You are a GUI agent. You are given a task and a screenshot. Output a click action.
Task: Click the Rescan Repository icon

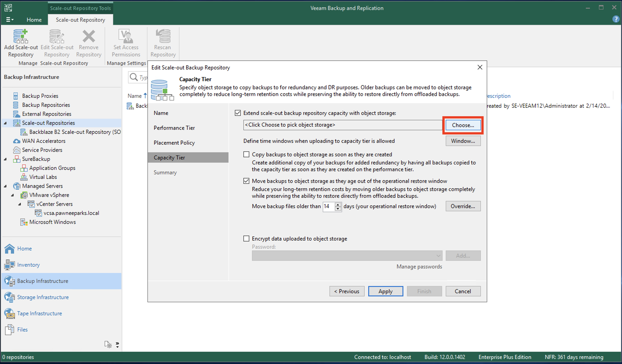(163, 36)
